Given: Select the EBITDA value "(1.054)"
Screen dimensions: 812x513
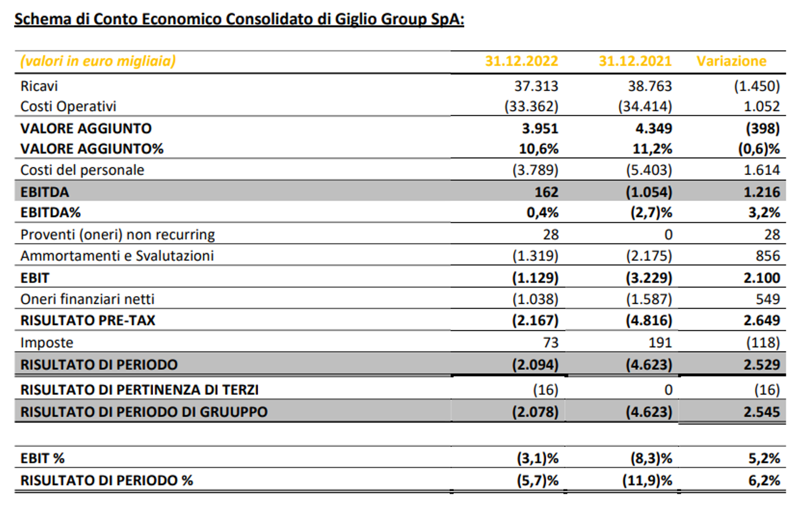Looking at the screenshot, I should (x=649, y=192).
